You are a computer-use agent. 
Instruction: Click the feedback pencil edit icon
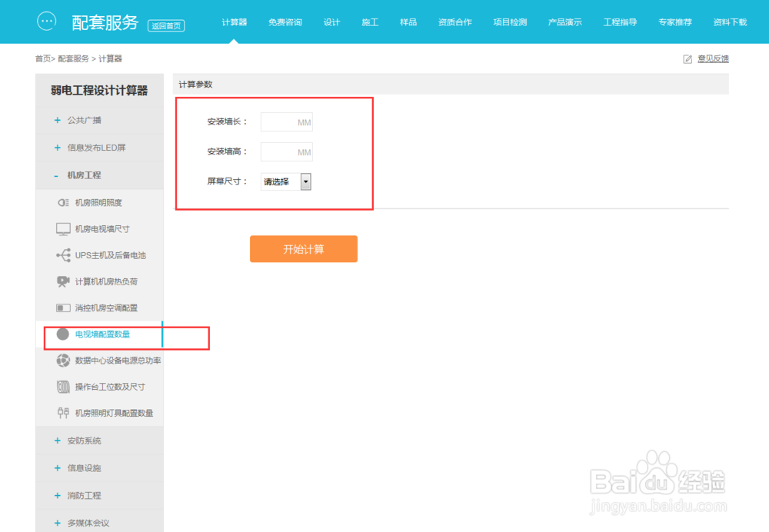(687, 59)
